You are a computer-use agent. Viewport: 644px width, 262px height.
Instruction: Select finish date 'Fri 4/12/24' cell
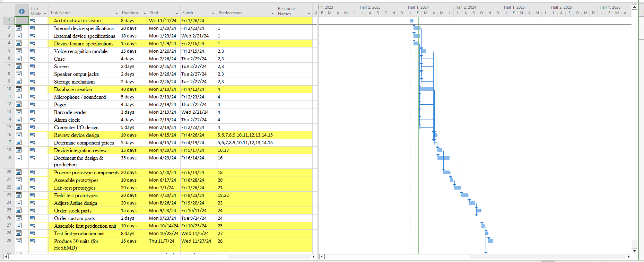pyautogui.click(x=199, y=89)
